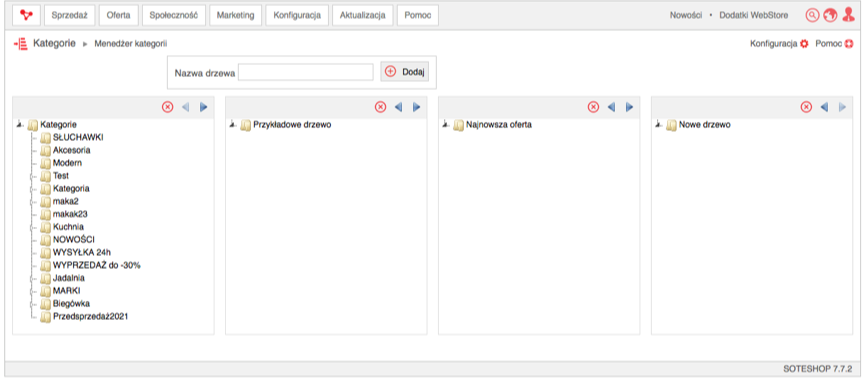Move the Najnowsza oferta tree left
Screen dimensions: 864x380
coord(611,107)
